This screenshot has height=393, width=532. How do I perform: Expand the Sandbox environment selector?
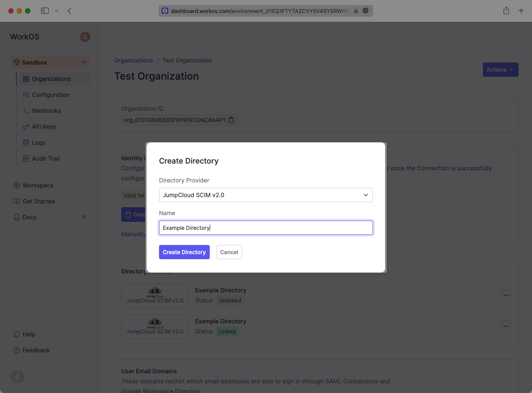(x=50, y=62)
